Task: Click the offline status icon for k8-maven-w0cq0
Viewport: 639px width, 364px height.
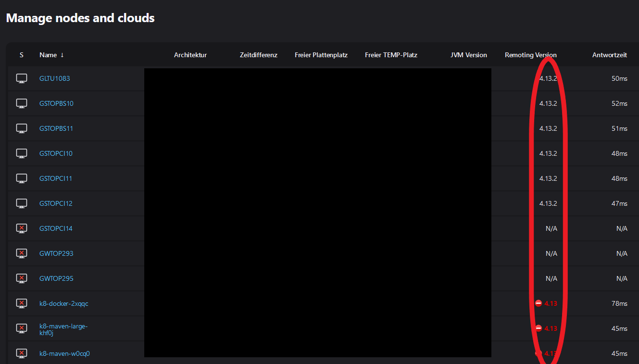Action: 22,353
